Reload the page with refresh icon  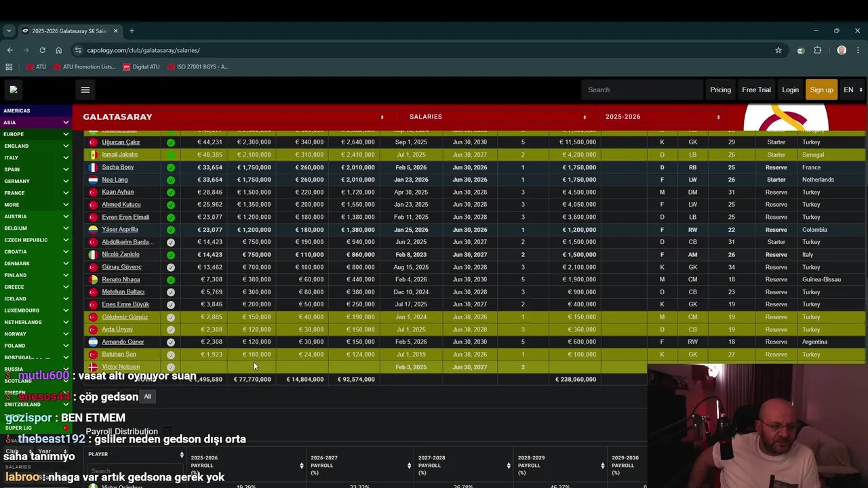42,50
